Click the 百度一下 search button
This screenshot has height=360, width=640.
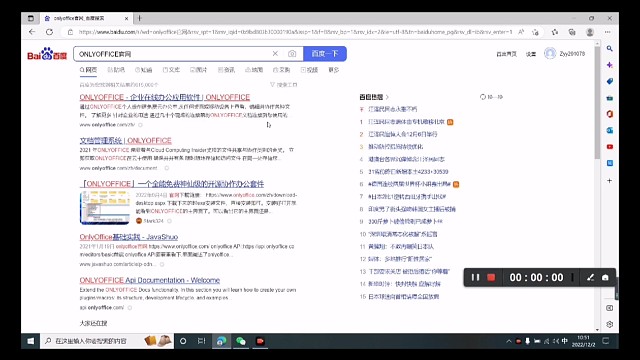click(325, 53)
